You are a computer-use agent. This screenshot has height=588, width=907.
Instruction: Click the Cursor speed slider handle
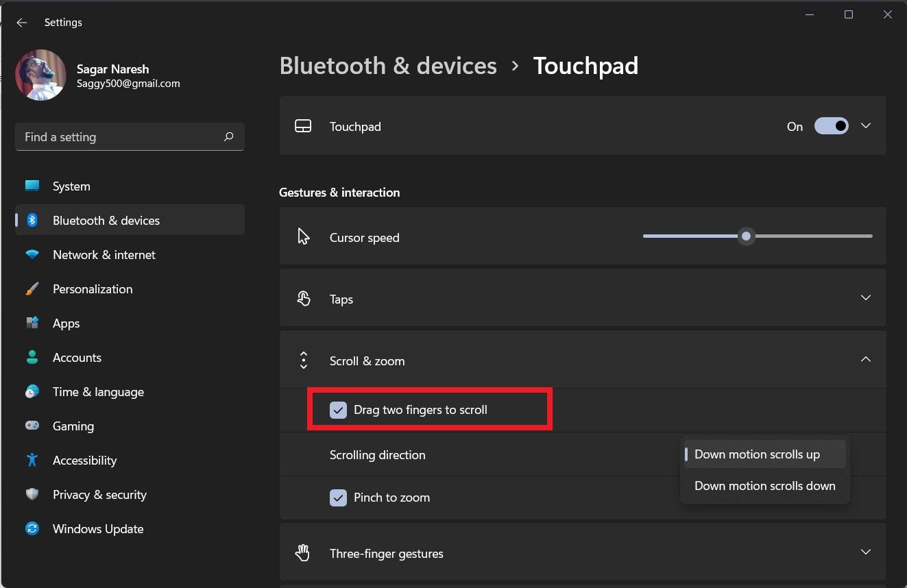click(746, 236)
